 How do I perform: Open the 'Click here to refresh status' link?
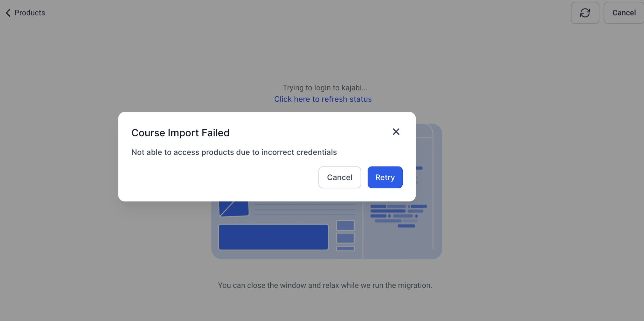(323, 99)
